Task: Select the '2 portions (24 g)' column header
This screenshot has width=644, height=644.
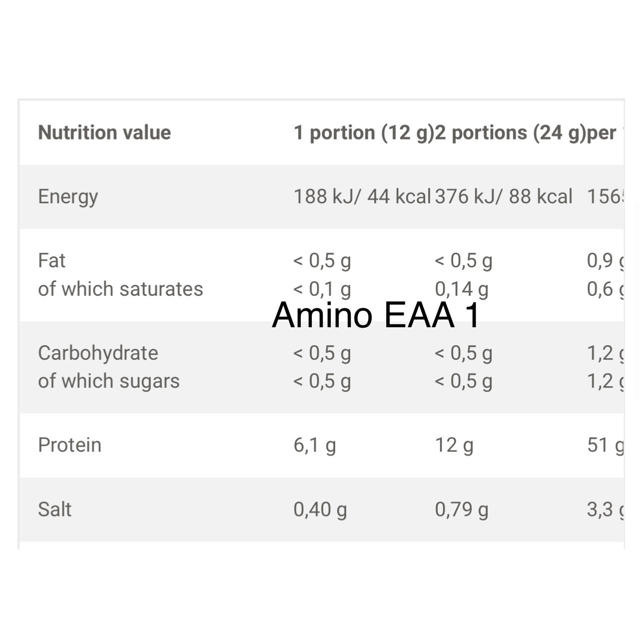Action: coord(511,133)
